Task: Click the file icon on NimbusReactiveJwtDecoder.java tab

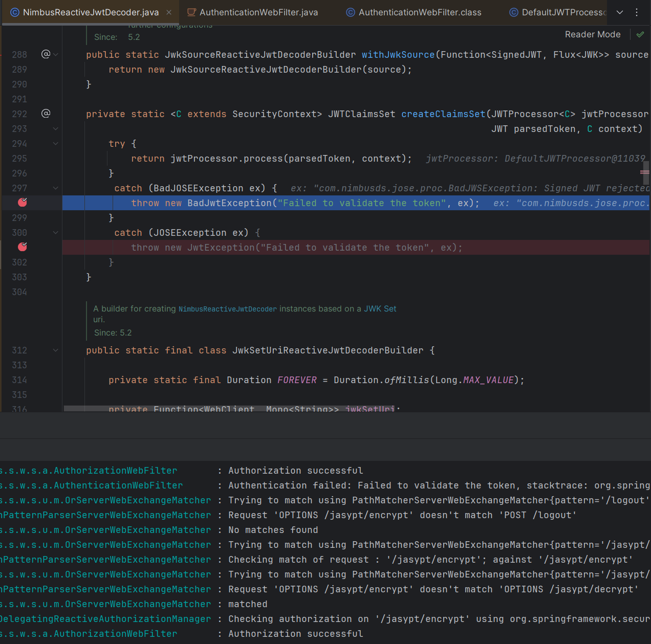Action: 14,12
